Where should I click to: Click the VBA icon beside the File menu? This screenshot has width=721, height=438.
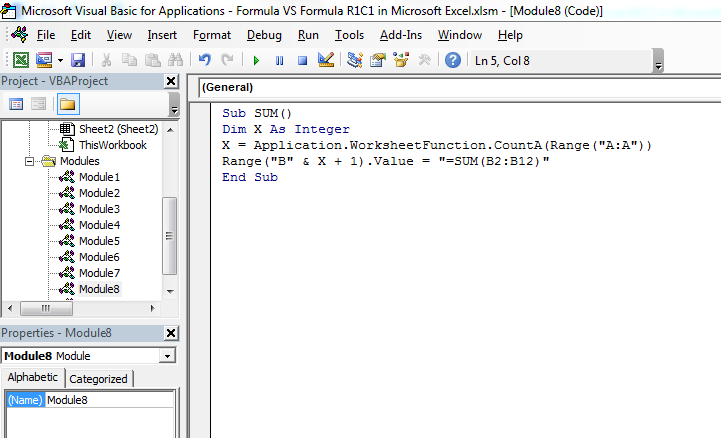(x=19, y=34)
